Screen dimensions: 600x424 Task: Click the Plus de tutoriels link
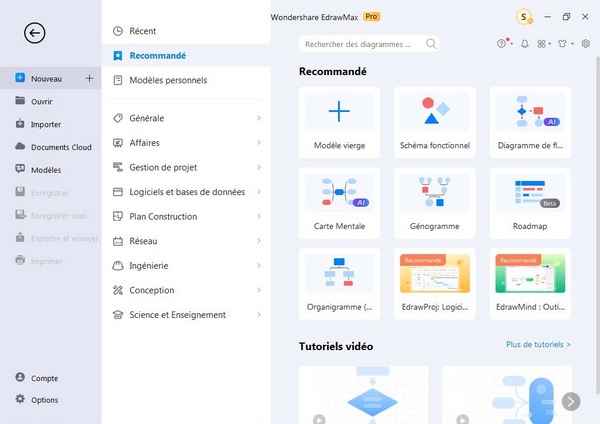click(x=538, y=344)
